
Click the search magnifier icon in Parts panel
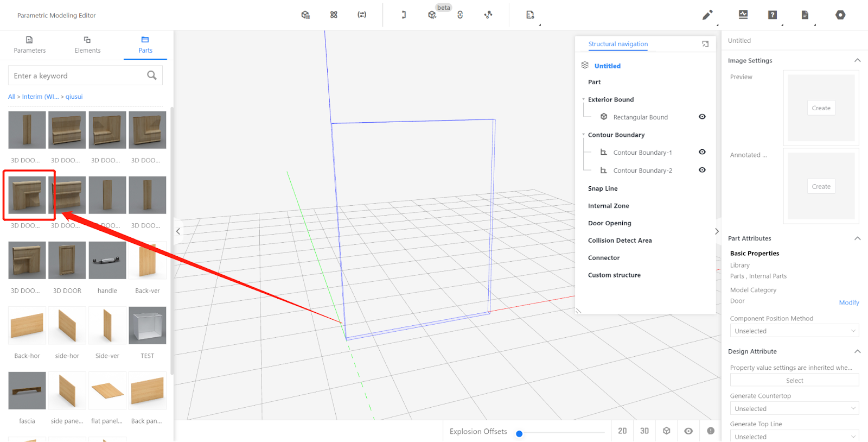[x=152, y=75]
